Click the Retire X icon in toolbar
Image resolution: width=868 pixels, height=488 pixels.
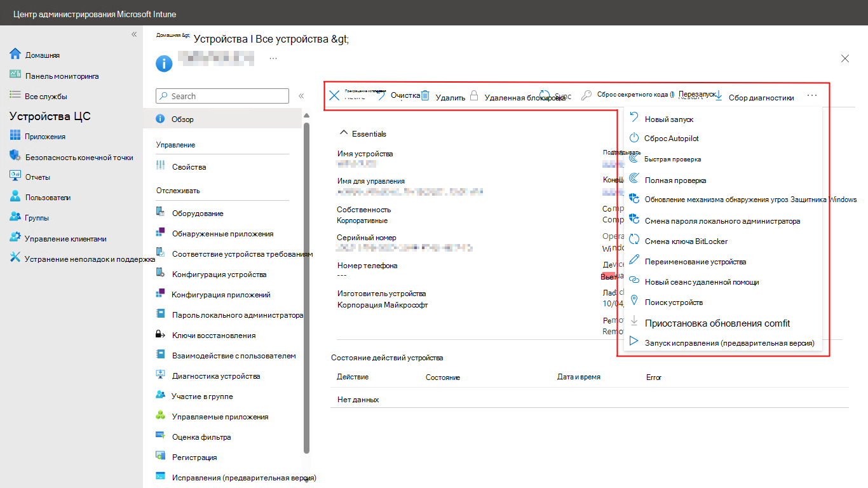point(334,96)
